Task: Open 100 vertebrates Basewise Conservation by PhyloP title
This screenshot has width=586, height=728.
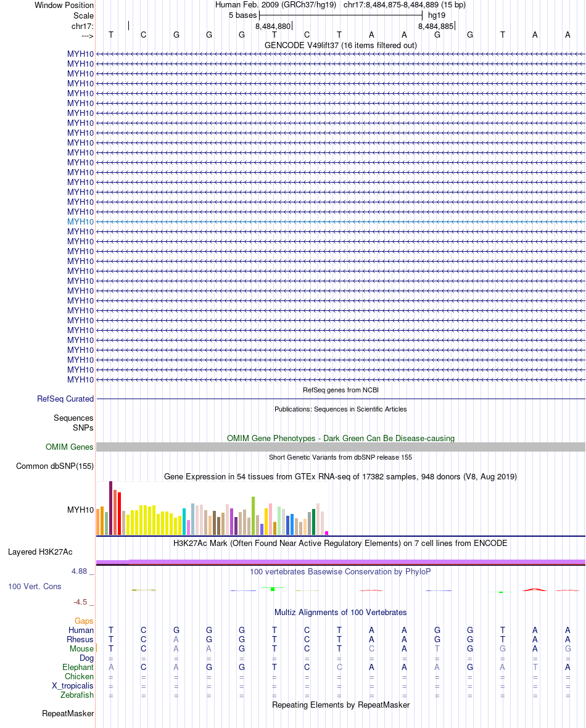Action: pyautogui.click(x=340, y=571)
